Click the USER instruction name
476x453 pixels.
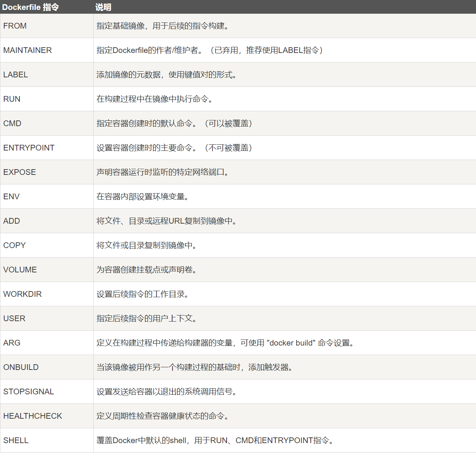point(14,319)
